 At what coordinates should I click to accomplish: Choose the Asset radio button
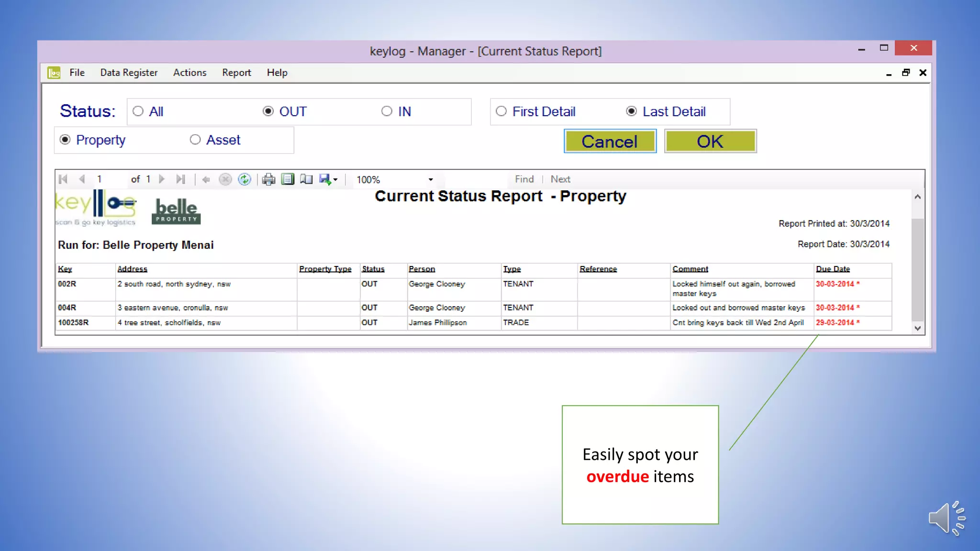point(195,140)
